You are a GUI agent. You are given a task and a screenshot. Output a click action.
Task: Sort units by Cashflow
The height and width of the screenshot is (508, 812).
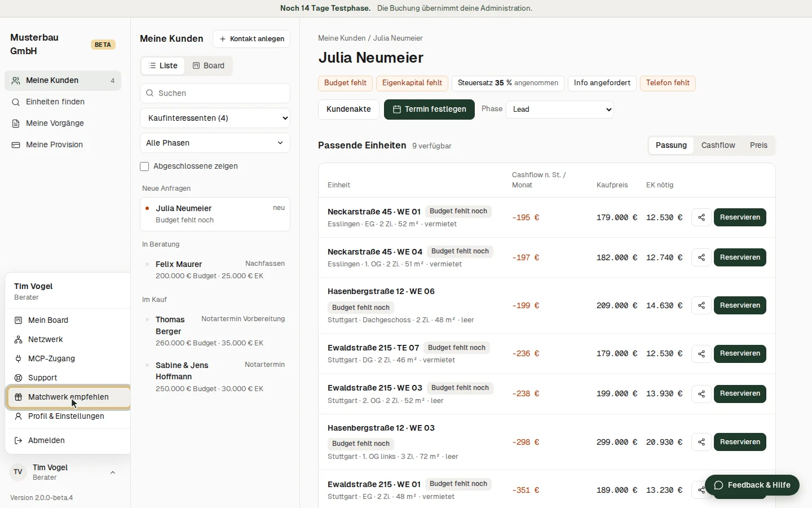pyautogui.click(x=718, y=146)
